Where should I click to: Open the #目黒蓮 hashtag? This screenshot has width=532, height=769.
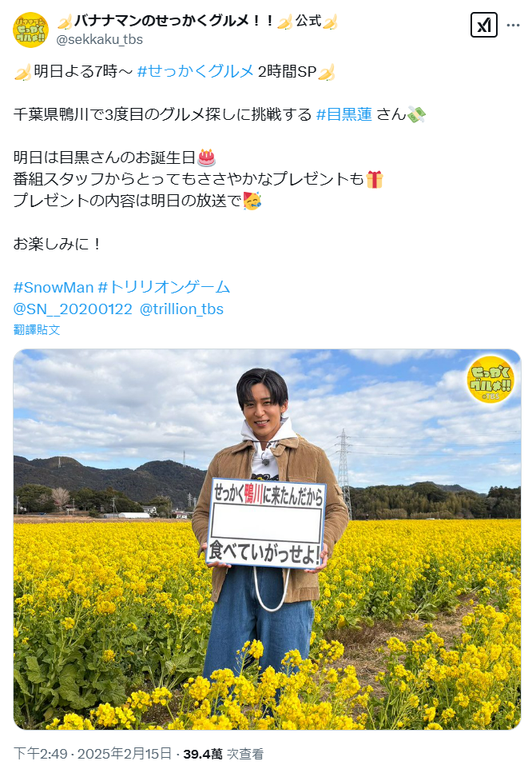(344, 115)
